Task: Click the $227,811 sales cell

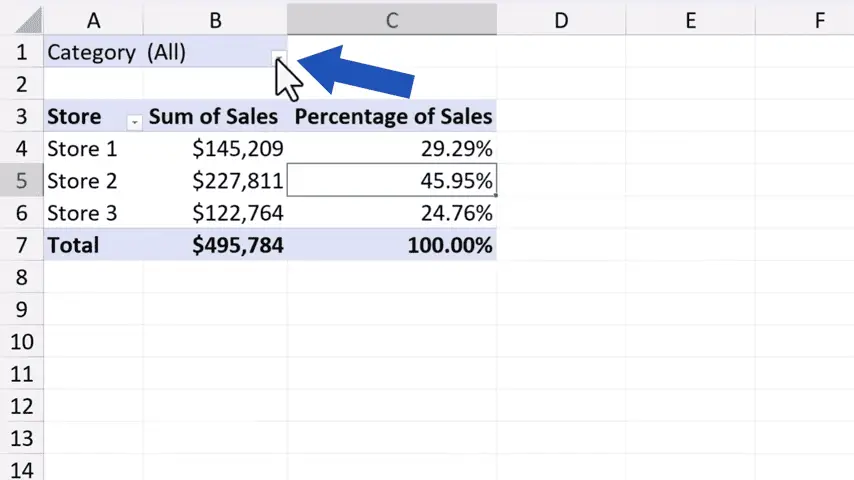Action: pos(216,181)
